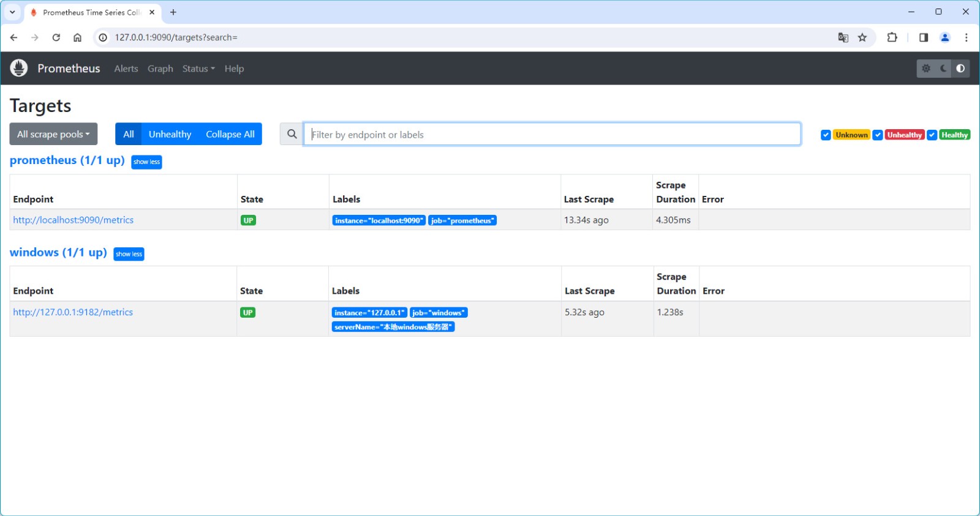Close the Prometheus Time Series tab

pos(152,12)
